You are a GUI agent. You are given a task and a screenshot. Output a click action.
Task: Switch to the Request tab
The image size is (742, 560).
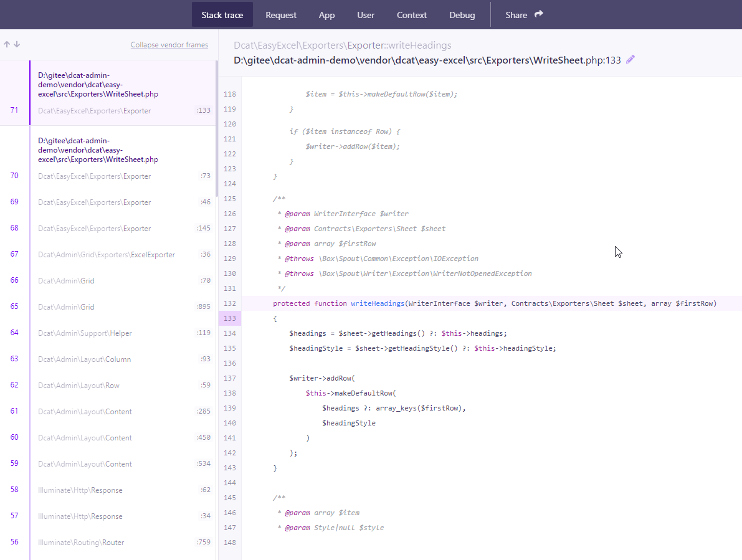tap(281, 14)
